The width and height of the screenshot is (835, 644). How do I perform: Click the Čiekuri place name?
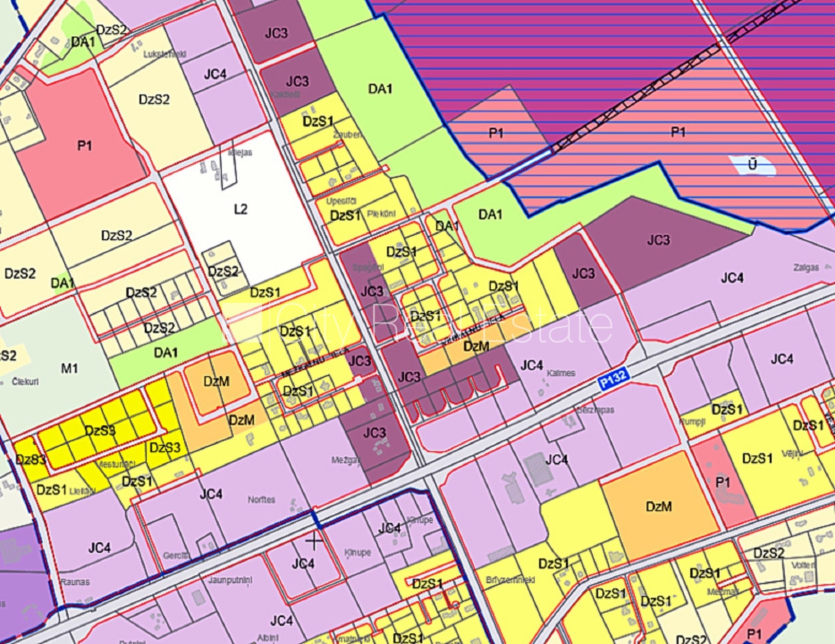pos(25,381)
